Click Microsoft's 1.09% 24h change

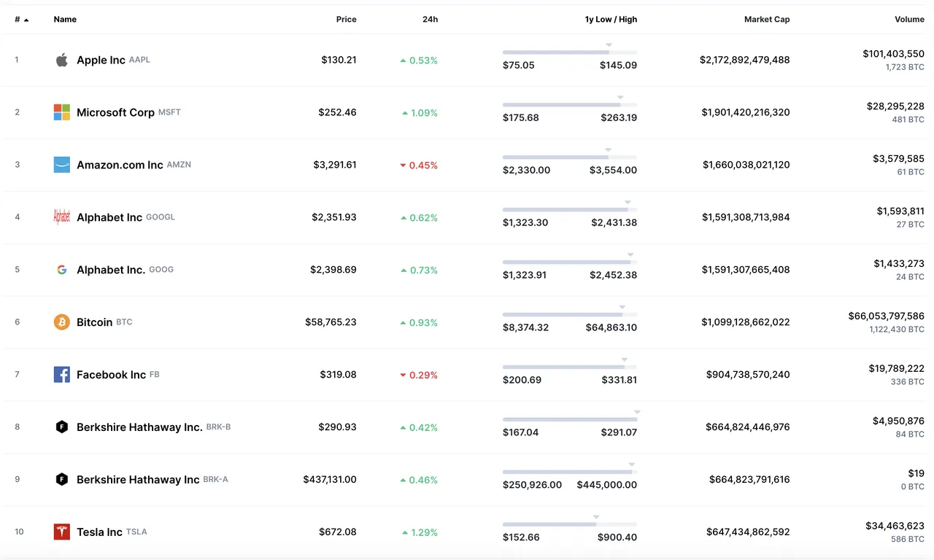pos(420,113)
